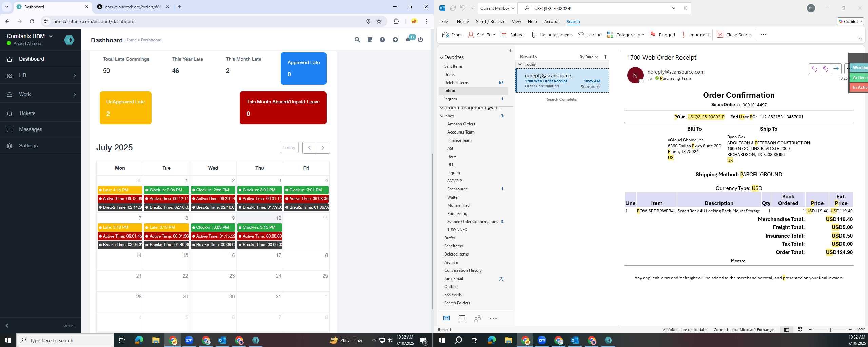Open Comtanix HRM workspace dropdown
The height and width of the screenshot is (347, 868).
(30, 36)
